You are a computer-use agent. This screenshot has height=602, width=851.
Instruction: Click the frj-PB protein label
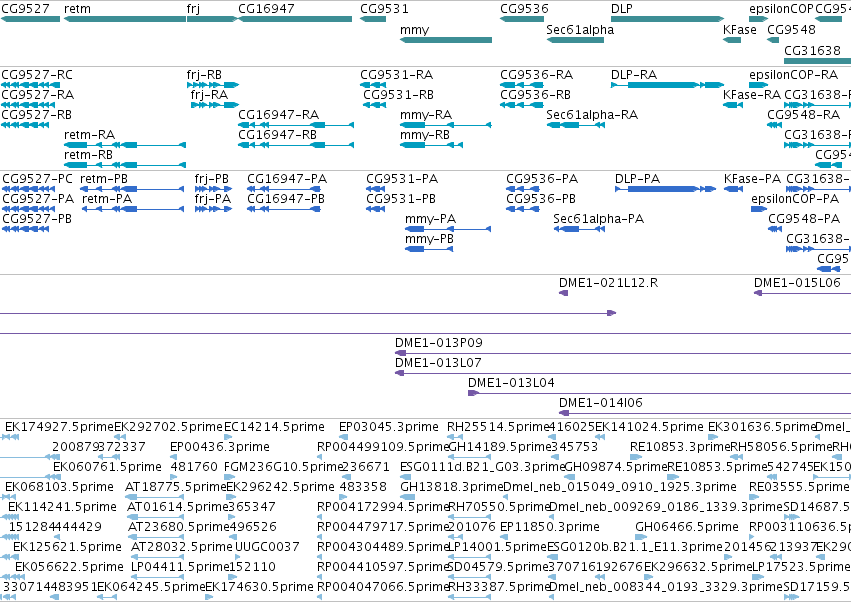(x=212, y=179)
